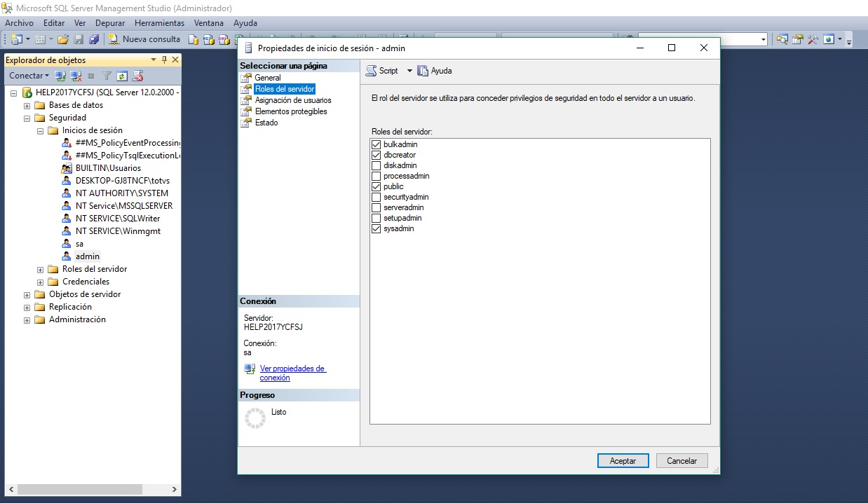Viewport: 868px width, 503px height.
Task: Click the Ayuda help icon in dialog
Action: [x=423, y=71]
